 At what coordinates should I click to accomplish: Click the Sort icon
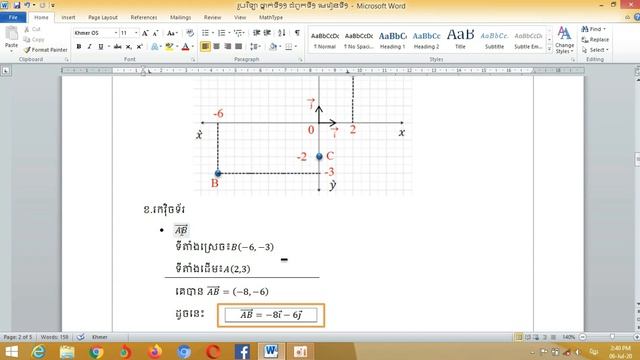282,33
